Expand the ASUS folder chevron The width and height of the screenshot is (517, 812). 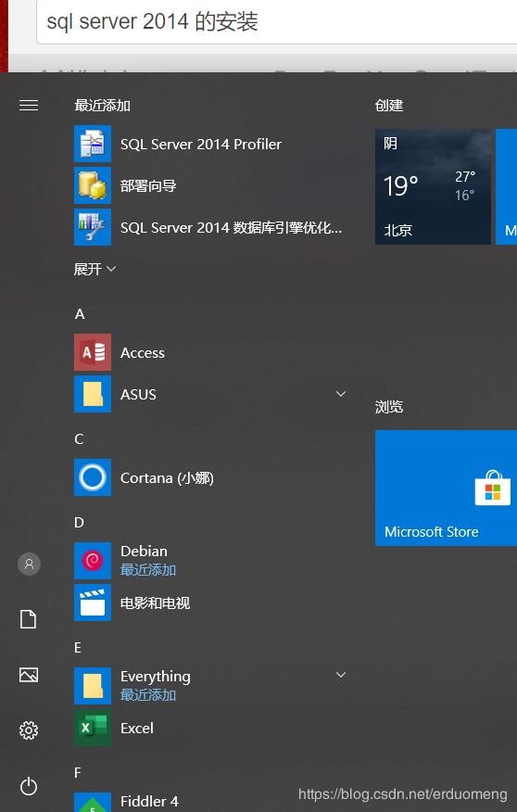pyautogui.click(x=341, y=394)
